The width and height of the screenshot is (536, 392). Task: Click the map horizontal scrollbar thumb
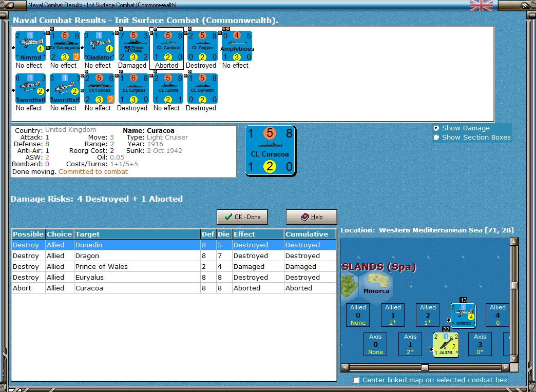tap(424, 367)
